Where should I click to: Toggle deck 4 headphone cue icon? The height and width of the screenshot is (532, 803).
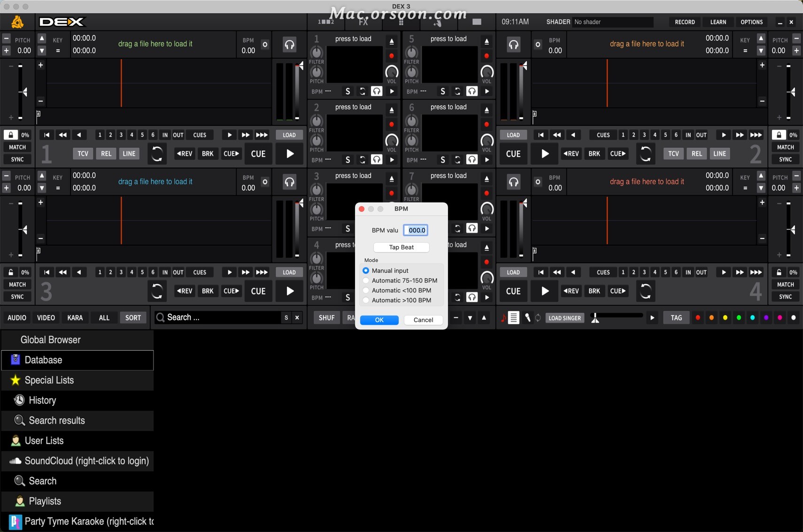click(x=514, y=182)
